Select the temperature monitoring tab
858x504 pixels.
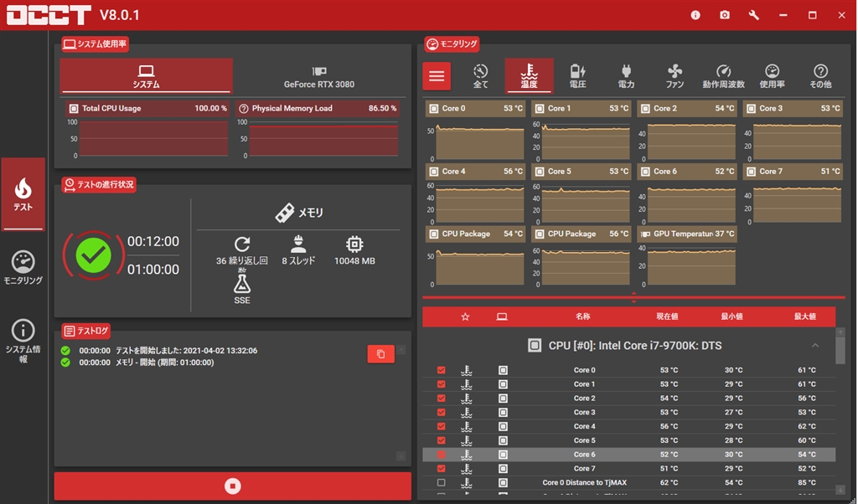pos(530,76)
